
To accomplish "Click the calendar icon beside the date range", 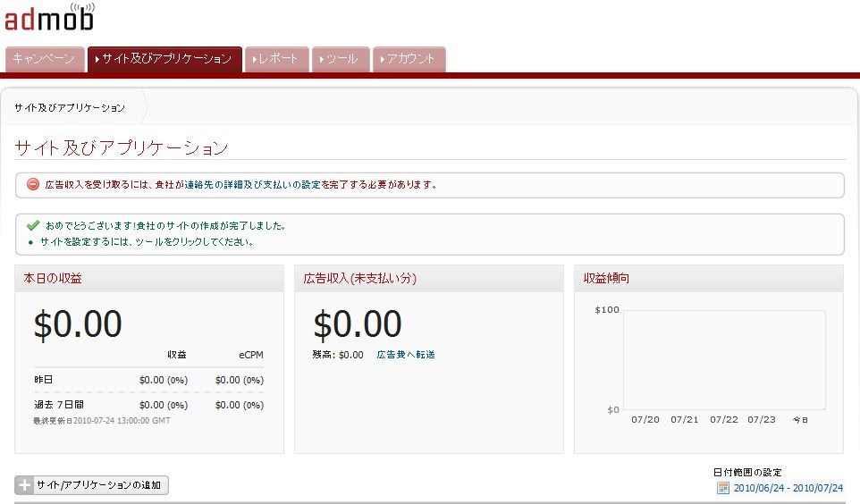I will coord(723,488).
